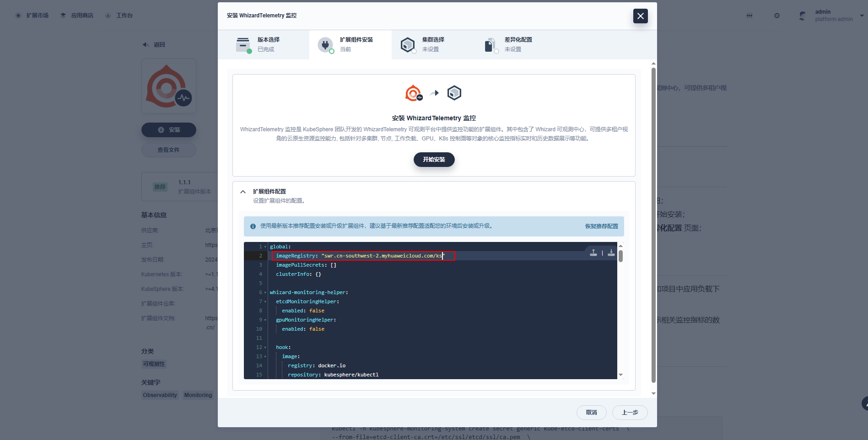Viewport: 868px width, 440px height.
Task: Click the download icon in code editor
Action: [611, 252]
